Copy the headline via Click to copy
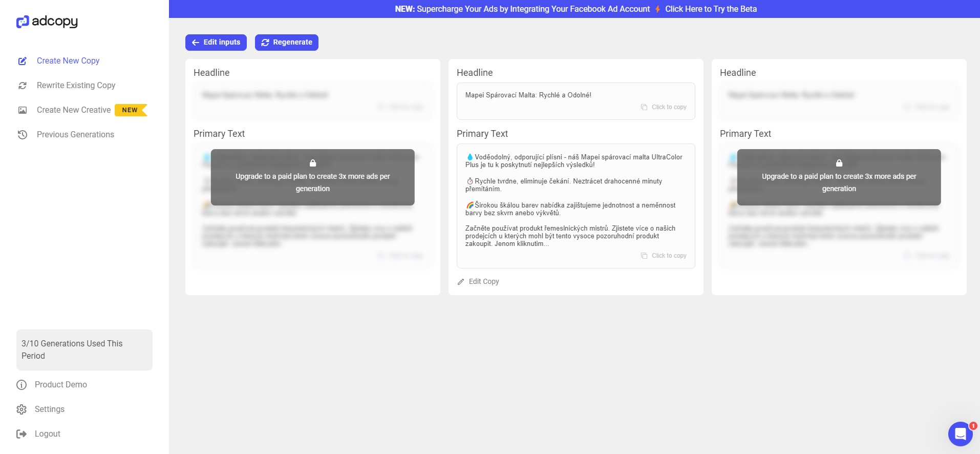The image size is (980, 454). point(669,107)
